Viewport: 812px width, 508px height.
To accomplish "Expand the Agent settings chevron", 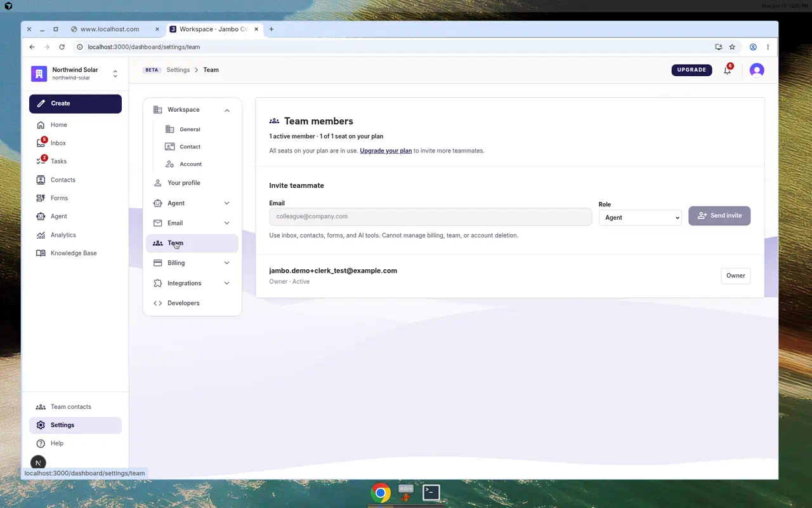I will pos(226,203).
